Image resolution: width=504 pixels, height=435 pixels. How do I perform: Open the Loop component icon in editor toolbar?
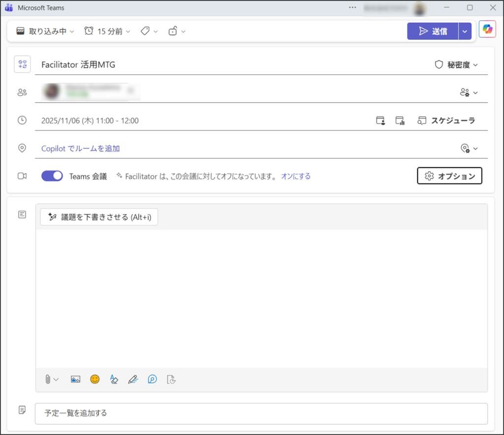tap(153, 379)
